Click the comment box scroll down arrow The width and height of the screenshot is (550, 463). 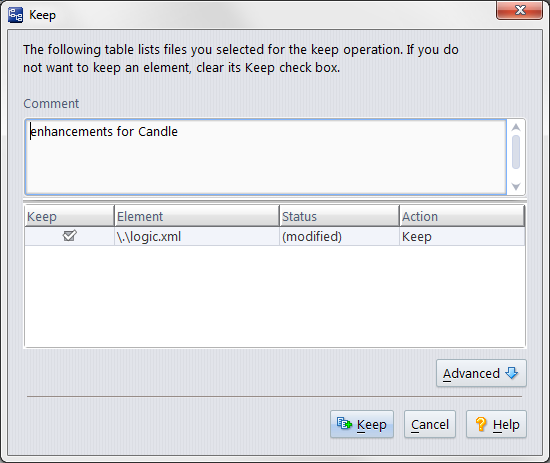click(x=516, y=186)
